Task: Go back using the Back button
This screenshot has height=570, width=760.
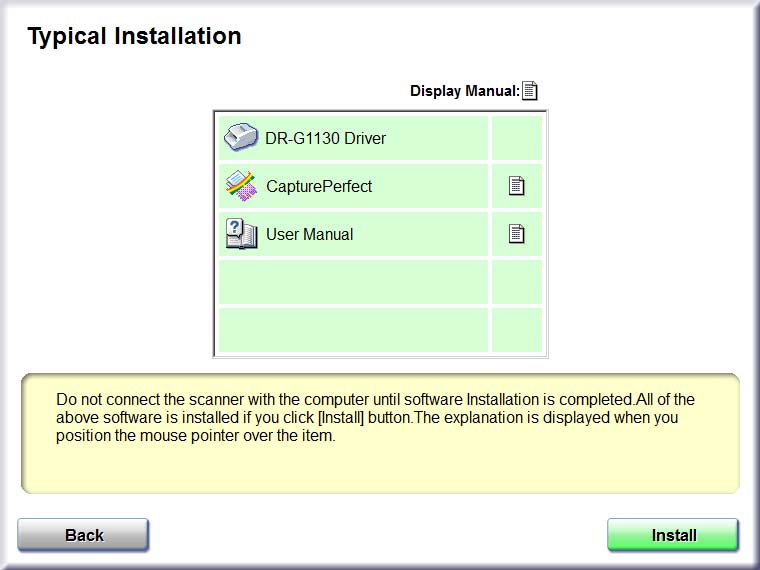Action: coord(83,535)
